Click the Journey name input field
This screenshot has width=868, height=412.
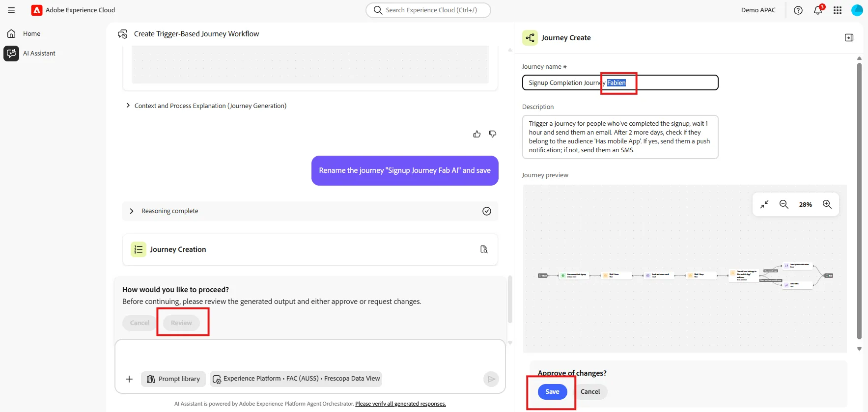click(x=620, y=82)
